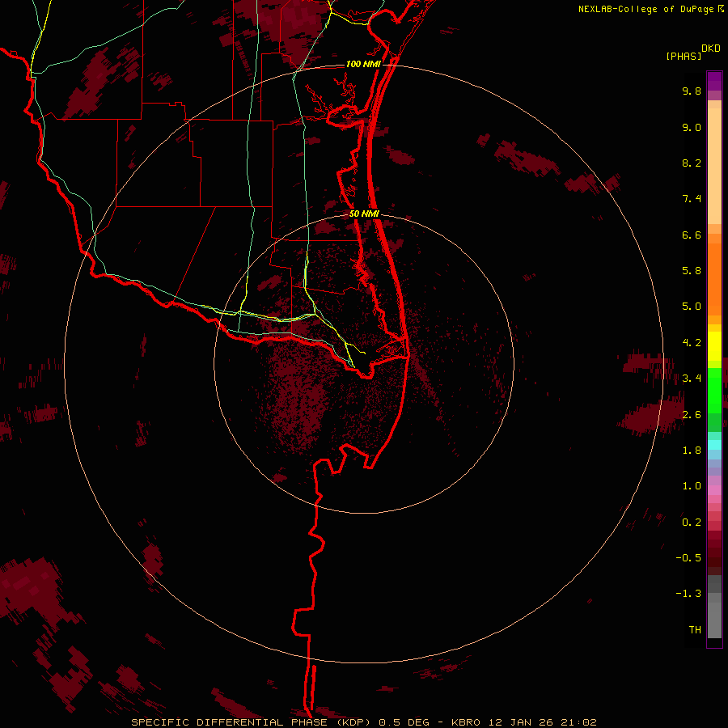This screenshot has height=728, width=728.
Task: Click the 50 NMI range ring label
Action: click(364, 214)
